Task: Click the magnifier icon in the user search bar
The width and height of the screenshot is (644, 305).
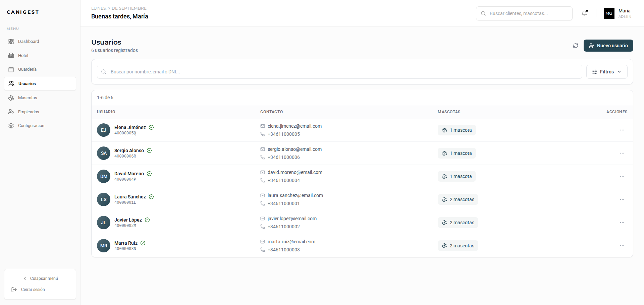Action: click(x=104, y=72)
